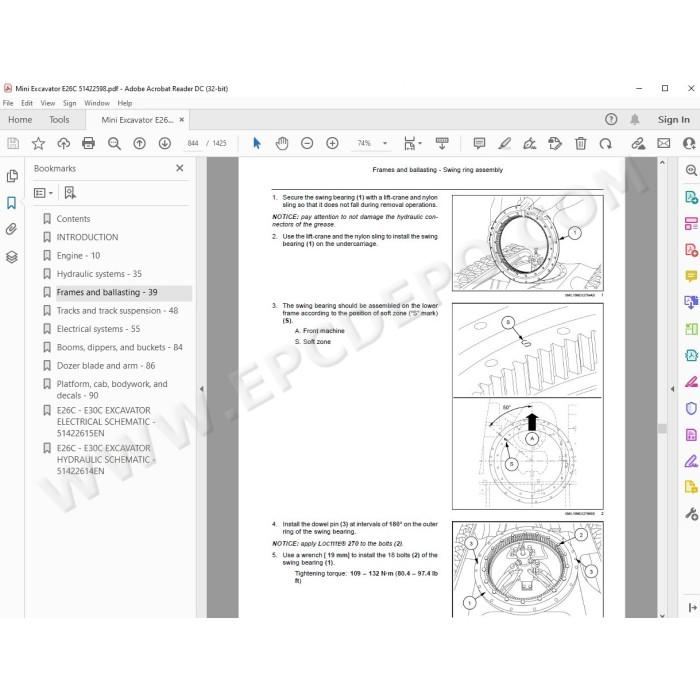
Task: Activate the hand pan tool
Action: [x=282, y=143]
